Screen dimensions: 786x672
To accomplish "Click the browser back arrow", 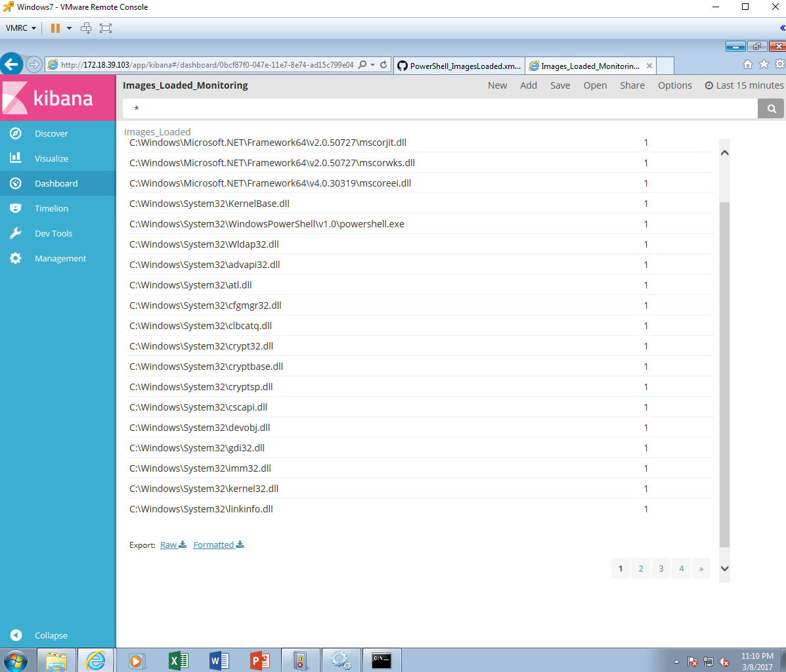I will [12, 64].
